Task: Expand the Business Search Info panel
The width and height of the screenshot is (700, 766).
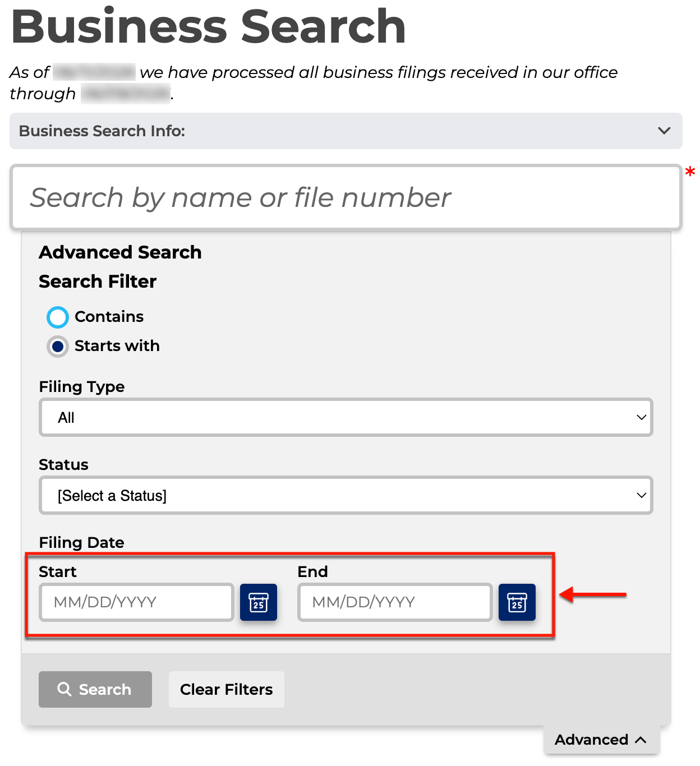Action: tap(346, 131)
